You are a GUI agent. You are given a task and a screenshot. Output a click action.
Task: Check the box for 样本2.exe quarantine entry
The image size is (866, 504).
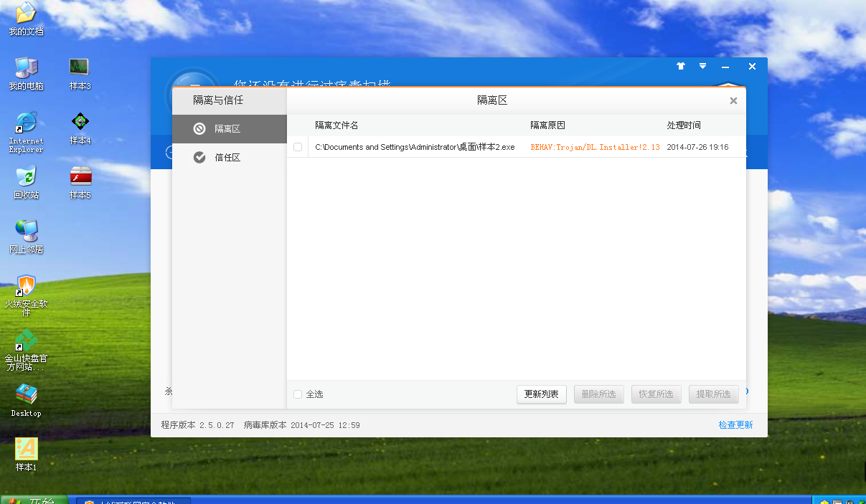click(x=298, y=147)
